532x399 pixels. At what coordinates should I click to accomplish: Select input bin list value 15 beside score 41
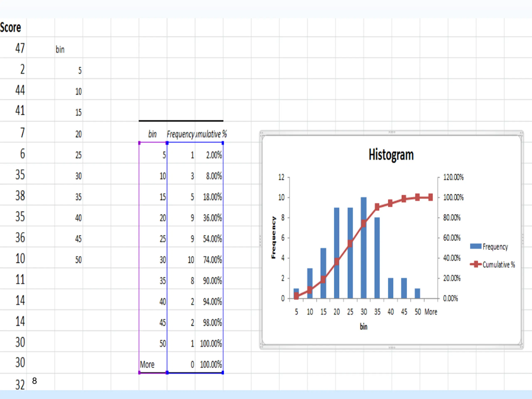click(x=69, y=111)
